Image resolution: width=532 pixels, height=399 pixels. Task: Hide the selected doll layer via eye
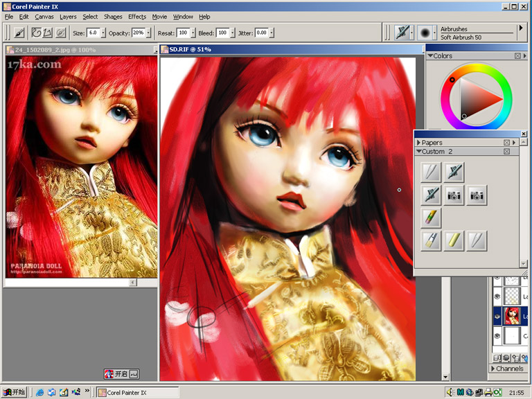coord(497,316)
